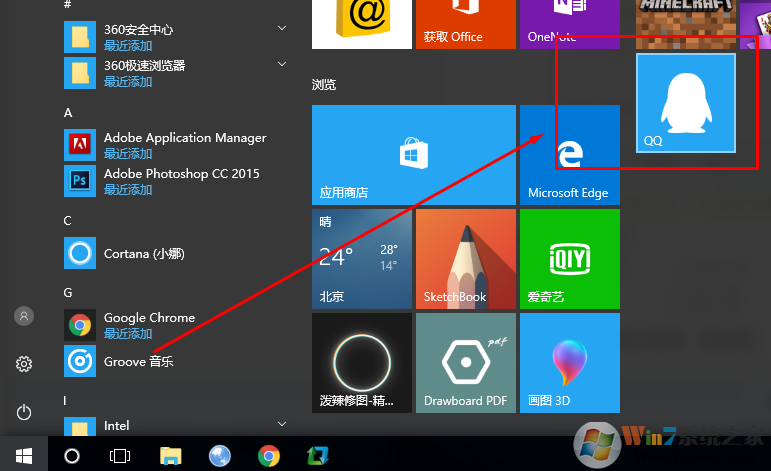Image resolution: width=771 pixels, height=471 pixels.
Task: Open the 爱奇艺 iQIYI tile
Action: pyautogui.click(x=570, y=259)
